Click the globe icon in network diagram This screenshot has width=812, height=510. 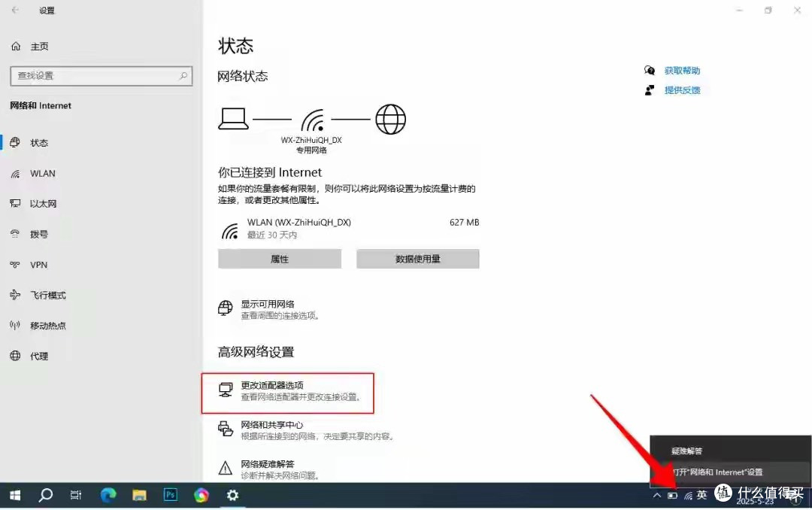pos(390,119)
